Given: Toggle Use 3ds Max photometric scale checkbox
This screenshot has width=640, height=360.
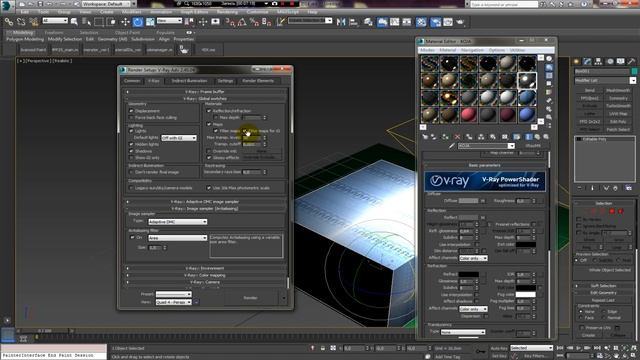Looking at the screenshot, I should click(x=209, y=188).
